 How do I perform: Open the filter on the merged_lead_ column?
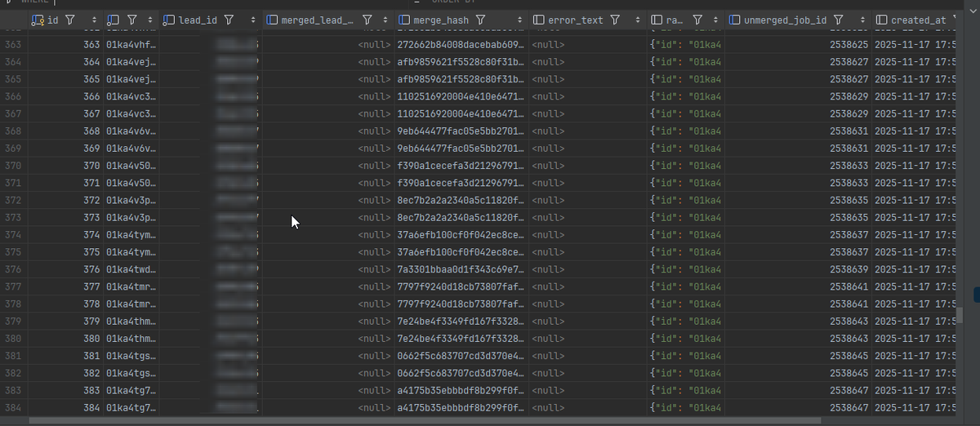coord(367,20)
